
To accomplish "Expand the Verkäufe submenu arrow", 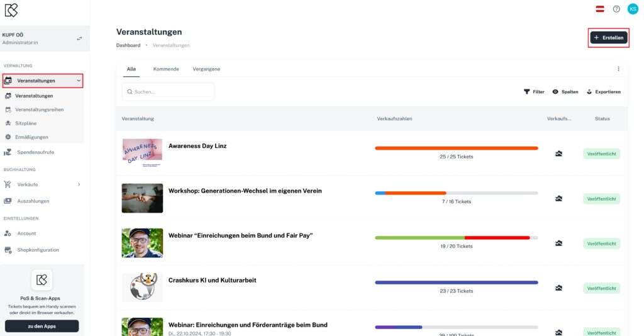I will 79,184.
